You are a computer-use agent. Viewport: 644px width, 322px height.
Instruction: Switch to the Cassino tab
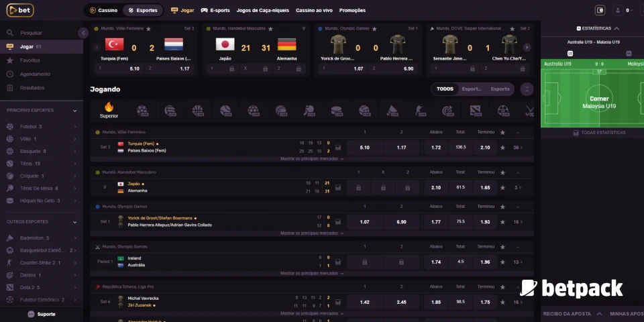103,10
